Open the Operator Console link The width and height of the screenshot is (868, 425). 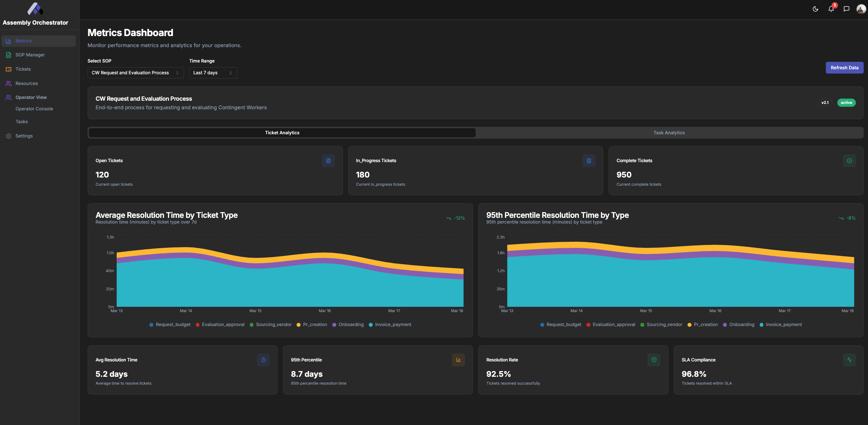click(x=34, y=109)
